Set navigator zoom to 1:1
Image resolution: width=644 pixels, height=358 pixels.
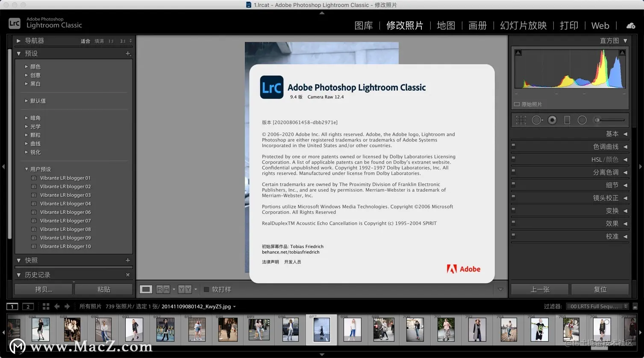coord(111,41)
